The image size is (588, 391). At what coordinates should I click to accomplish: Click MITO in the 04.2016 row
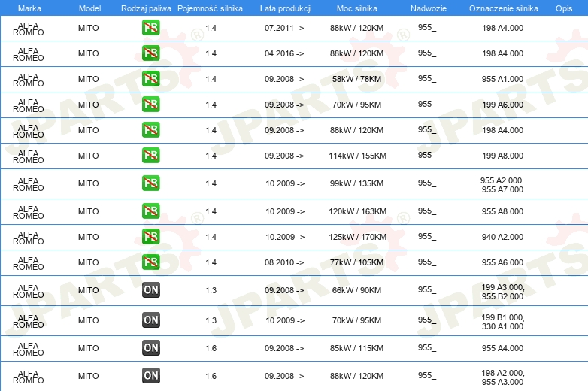coord(89,53)
